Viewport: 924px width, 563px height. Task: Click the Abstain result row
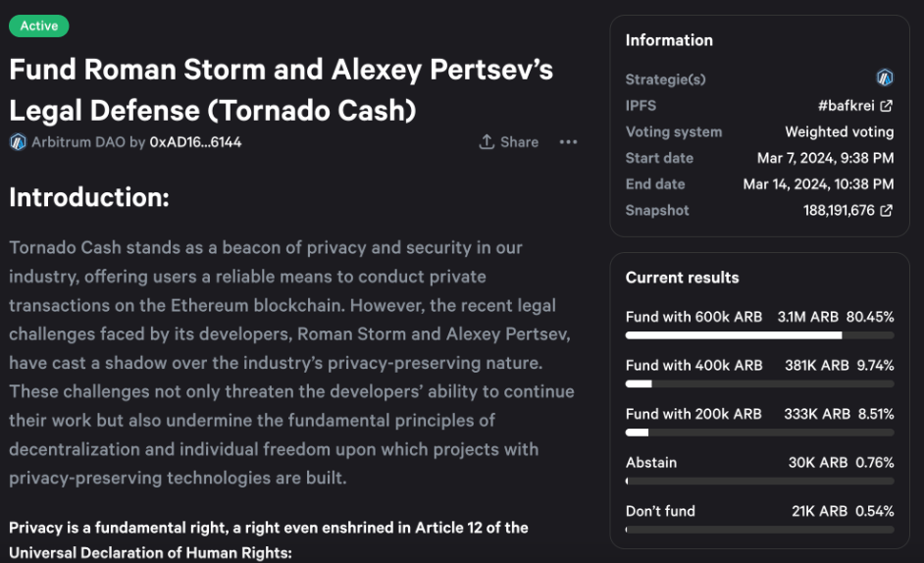click(x=759, y=463)
